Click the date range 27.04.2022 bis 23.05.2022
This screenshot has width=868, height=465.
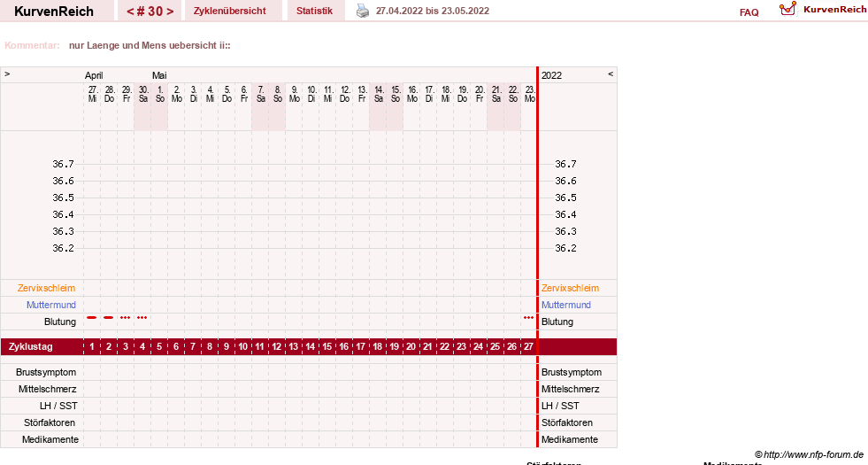click(433, 12)
